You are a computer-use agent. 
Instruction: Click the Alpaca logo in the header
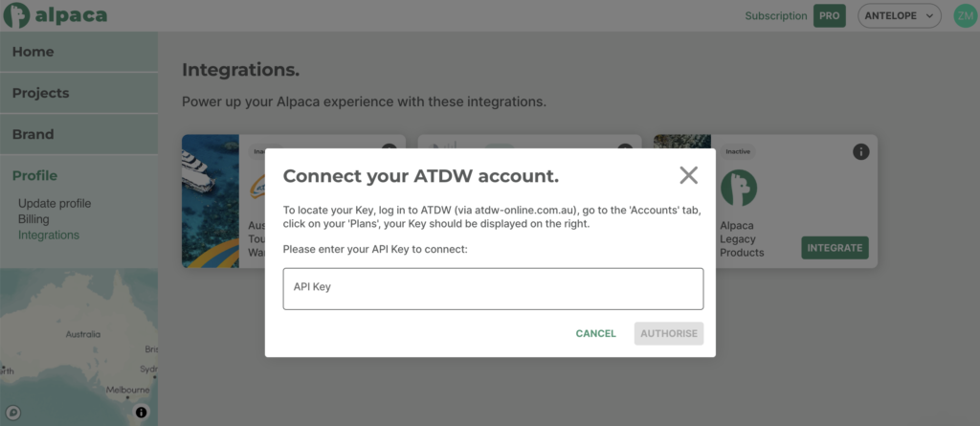pyautogui.click(x=55, y=15)
